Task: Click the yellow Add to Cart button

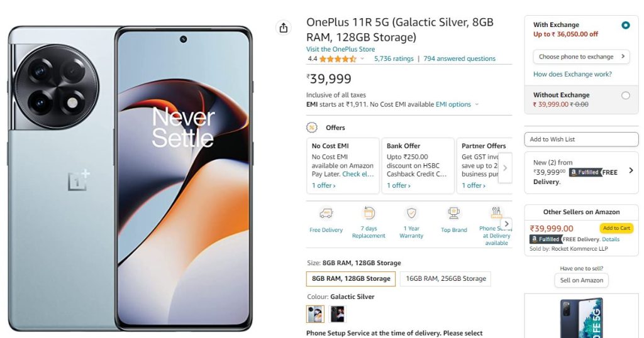Action: coord(616,228)
